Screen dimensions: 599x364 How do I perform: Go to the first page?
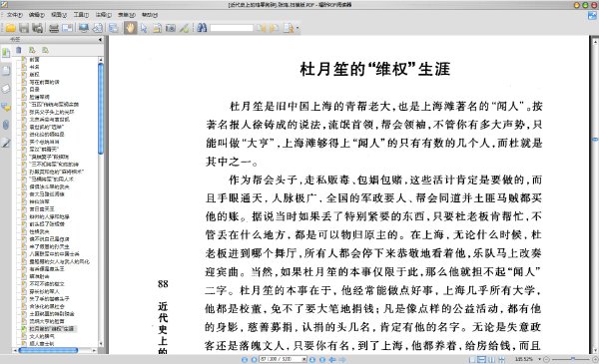(245, 359)
